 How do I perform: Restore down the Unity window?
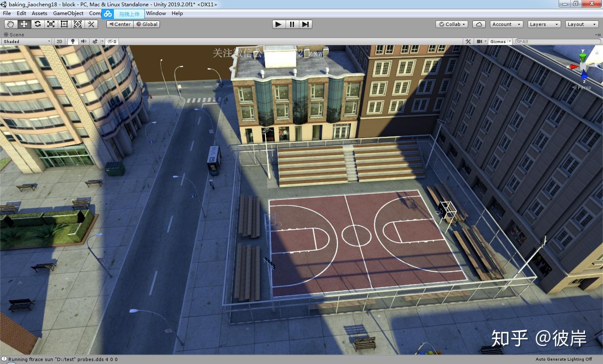click(576, 4)
